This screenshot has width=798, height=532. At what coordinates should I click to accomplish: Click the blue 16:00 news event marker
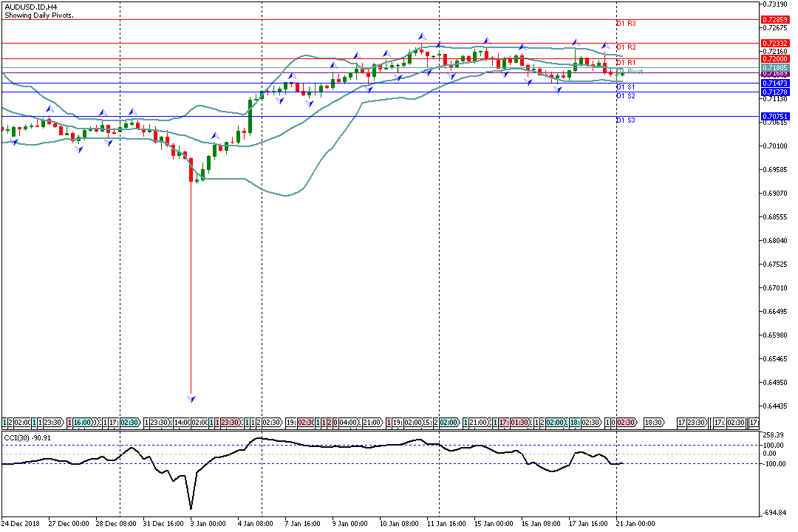83,423
